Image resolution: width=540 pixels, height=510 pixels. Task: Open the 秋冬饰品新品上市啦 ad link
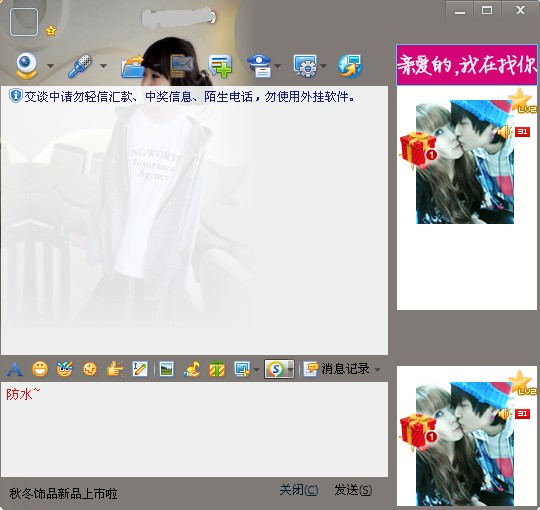[x=63, y=494]
